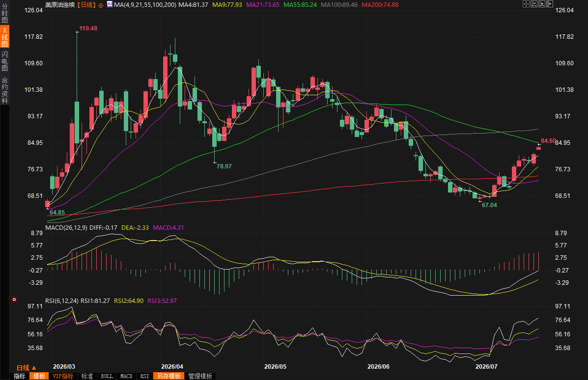This screenshot has height=380, width=588.
Task: Click the RSI(6,12,24) indicator label
Action: [x=62, y=300]
